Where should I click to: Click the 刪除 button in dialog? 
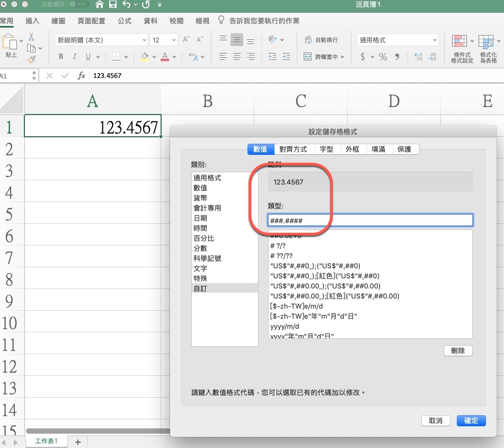point(457,350)
